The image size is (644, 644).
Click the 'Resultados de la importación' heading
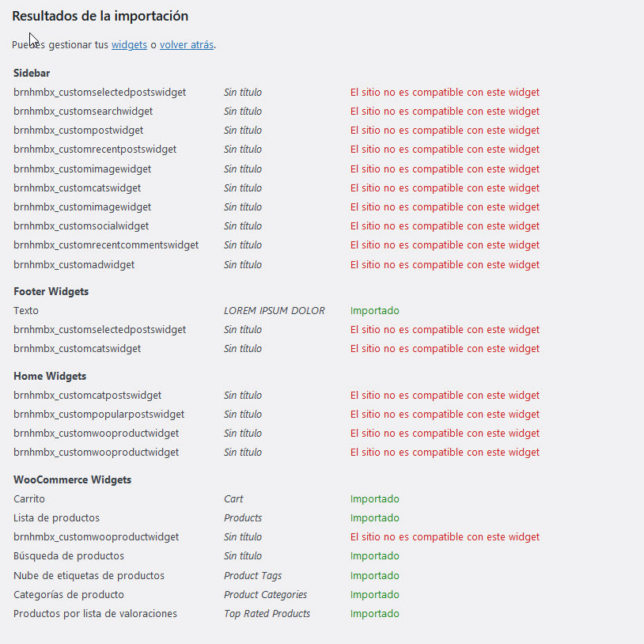[100, 16]
